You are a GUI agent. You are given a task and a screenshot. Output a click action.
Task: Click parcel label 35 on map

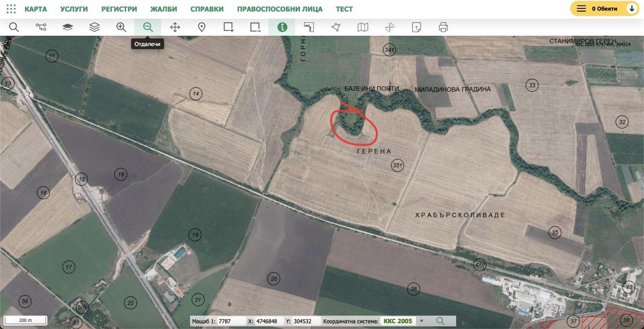(x=555, y=232)
